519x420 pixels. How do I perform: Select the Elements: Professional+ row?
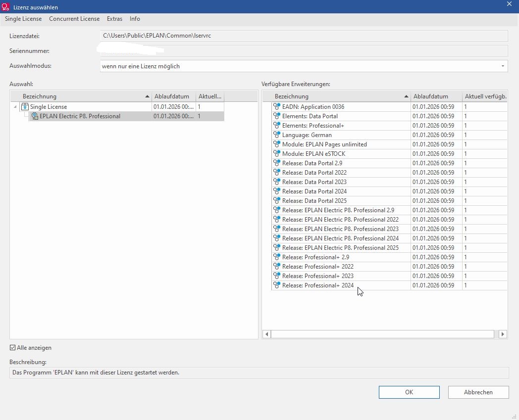coord(390,125)
